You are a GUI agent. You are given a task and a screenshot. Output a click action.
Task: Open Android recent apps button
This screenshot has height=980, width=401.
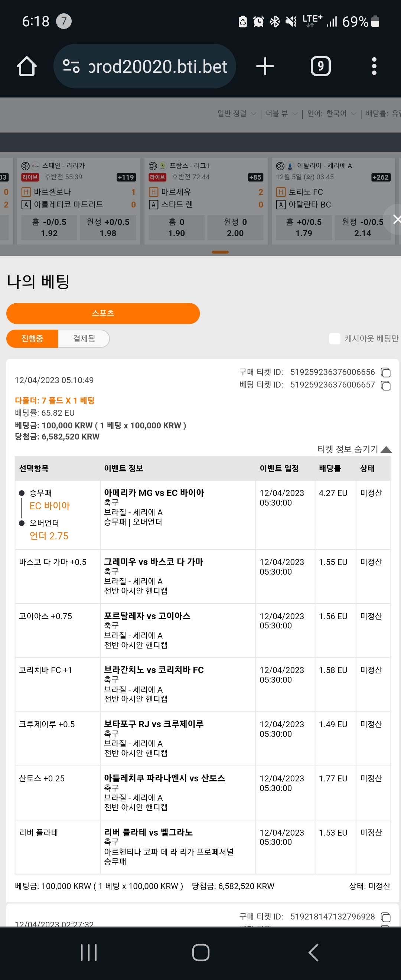coord(89,953)
